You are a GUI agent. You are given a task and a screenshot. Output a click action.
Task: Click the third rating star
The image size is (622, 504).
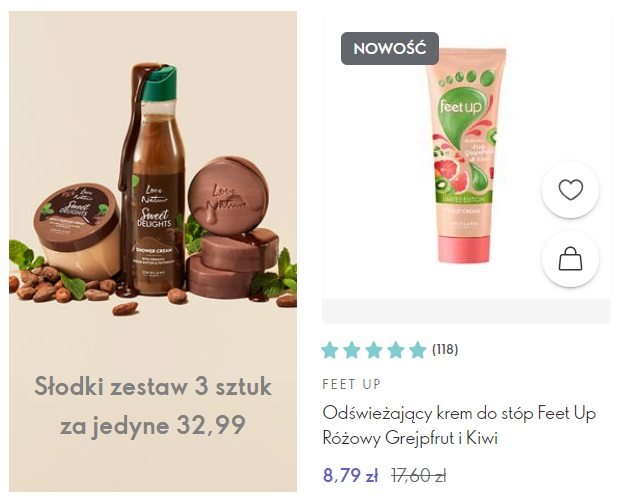tap(374, 351)
